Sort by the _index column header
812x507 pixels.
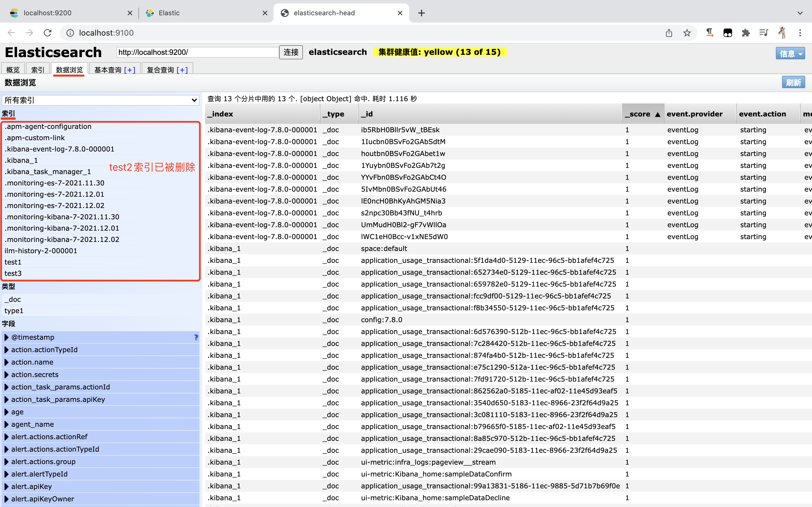click(262, 114)
